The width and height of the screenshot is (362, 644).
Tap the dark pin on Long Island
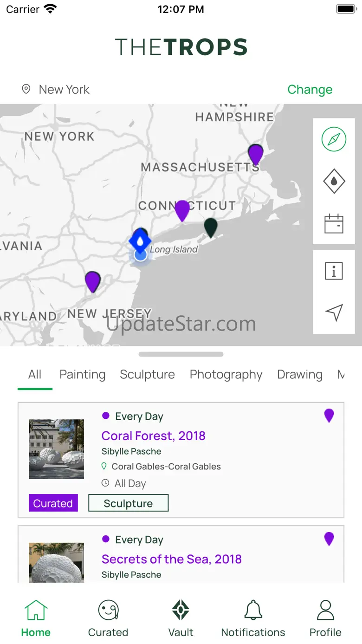[211, 227]
